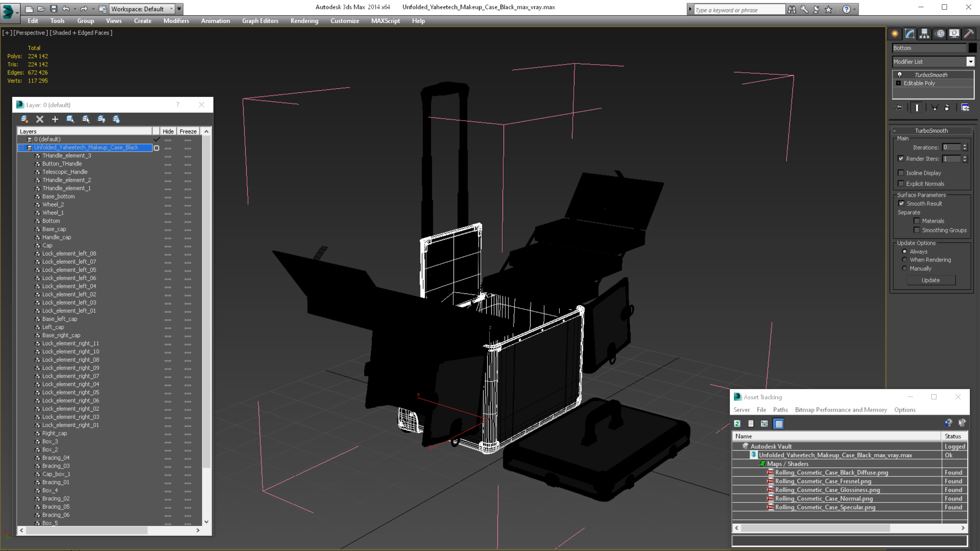The image size is (980, 551).
Task: Click Pin Stack icon under modifier stack
Action: tap(899, 107)
